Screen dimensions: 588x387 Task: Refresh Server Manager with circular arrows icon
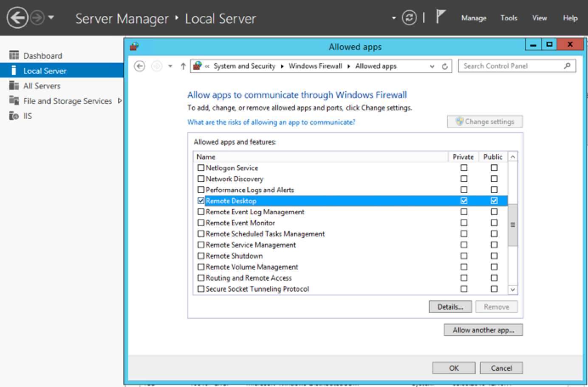(409, 18)
